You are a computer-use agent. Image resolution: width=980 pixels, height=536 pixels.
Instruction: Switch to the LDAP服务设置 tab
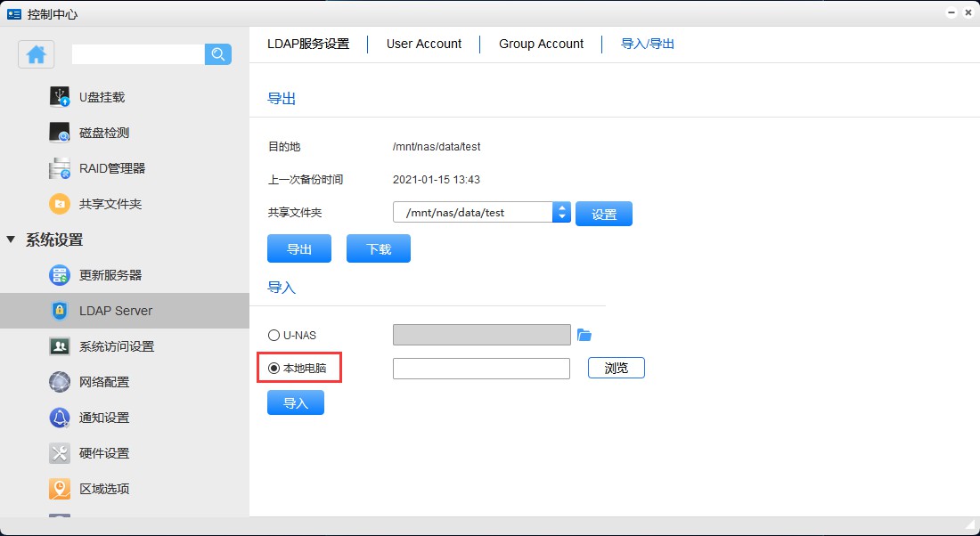click(308, 44)
